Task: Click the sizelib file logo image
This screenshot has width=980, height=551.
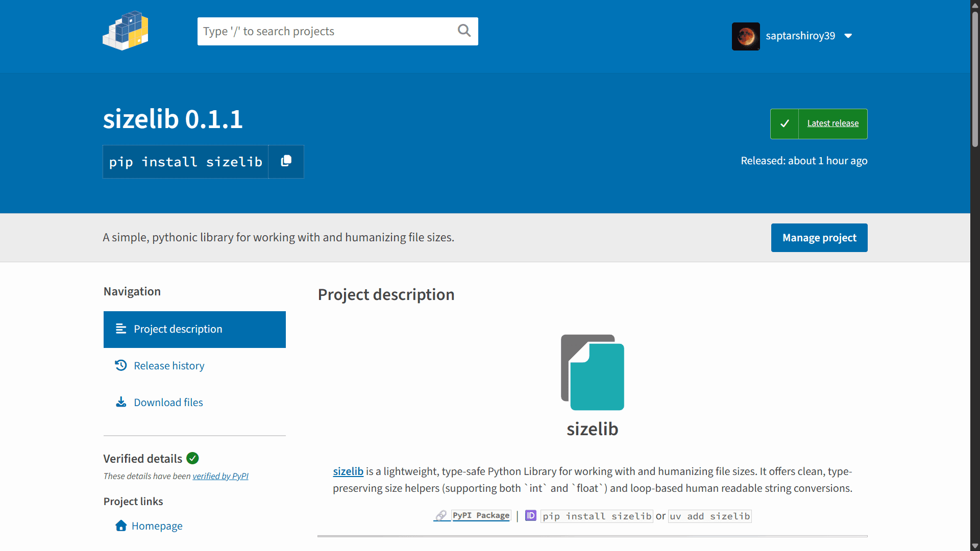Action: (x=593, y=372)
